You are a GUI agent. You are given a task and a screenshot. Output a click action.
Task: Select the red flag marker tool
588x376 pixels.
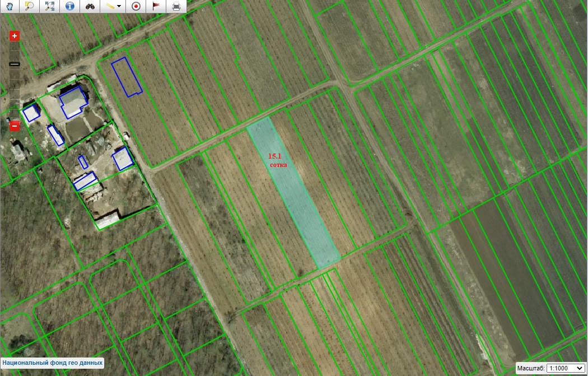pos(156,7)
